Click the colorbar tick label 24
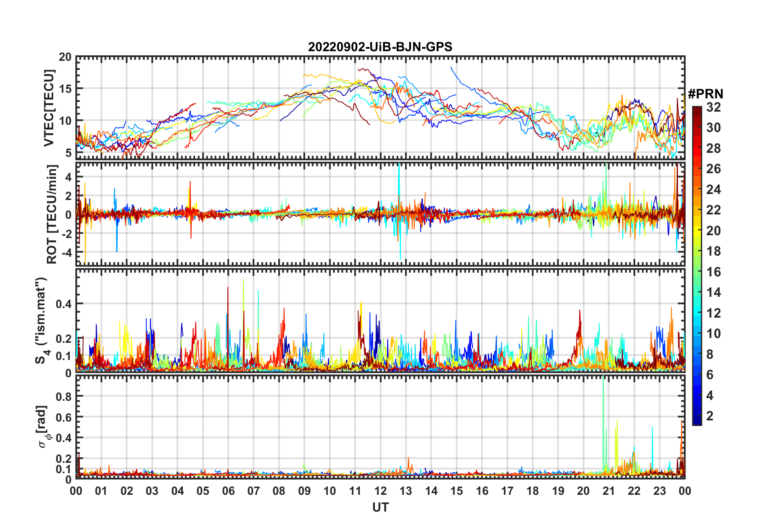The width and height of the screenshot is (761, 532). click(x=713, y=190)
